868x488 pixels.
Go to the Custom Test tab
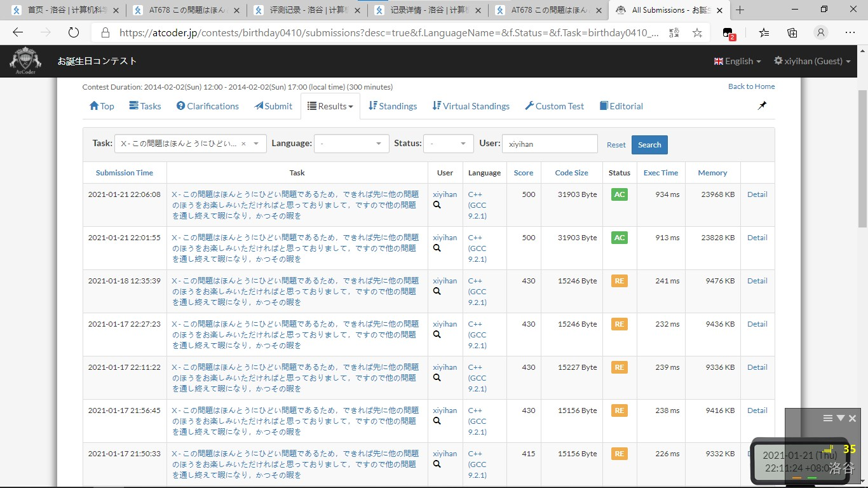pyautogui.click(x=554, y=106)
